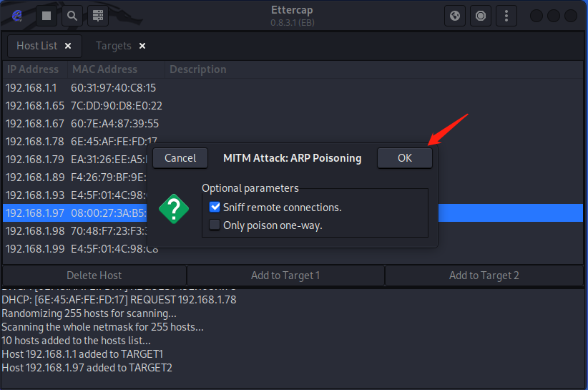588x390 pixels.
Task: Open the hosts list toolbar icon
Action: tap(98, 16)
